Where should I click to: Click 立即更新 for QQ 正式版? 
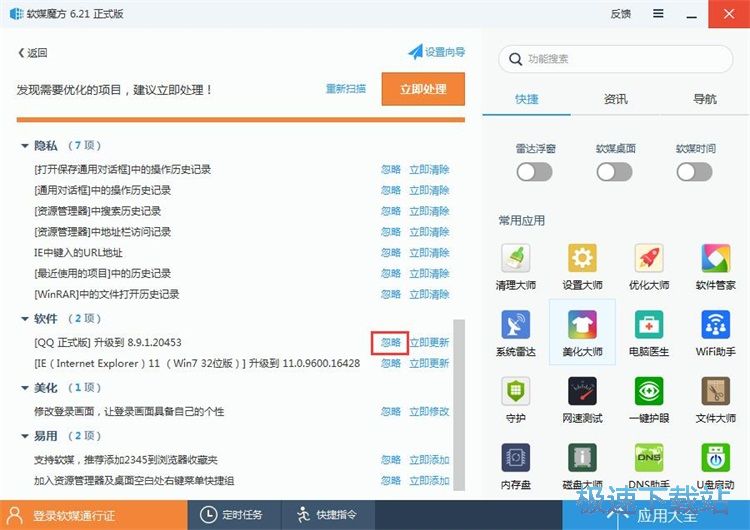pos(429,342)
